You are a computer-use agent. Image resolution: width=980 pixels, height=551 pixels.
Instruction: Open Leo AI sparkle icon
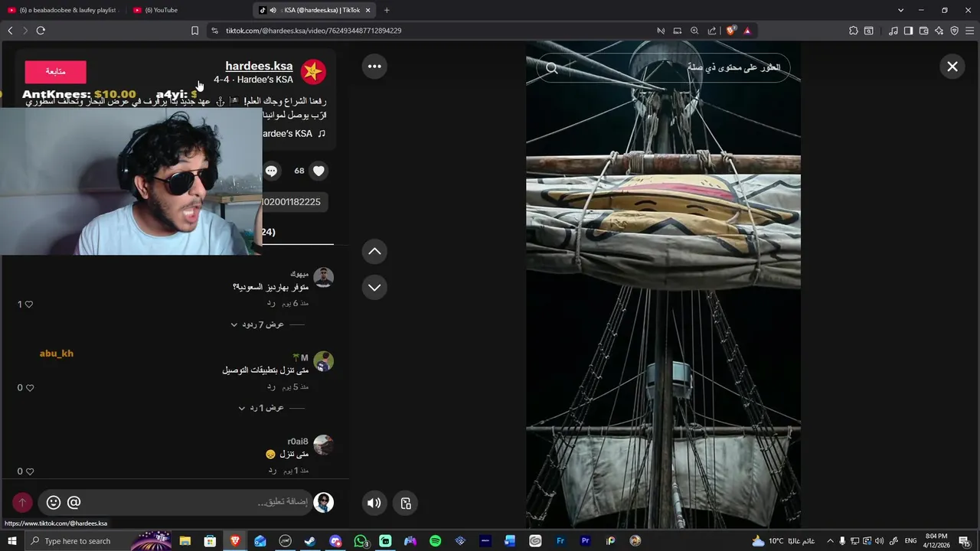(x=939, y=31)
